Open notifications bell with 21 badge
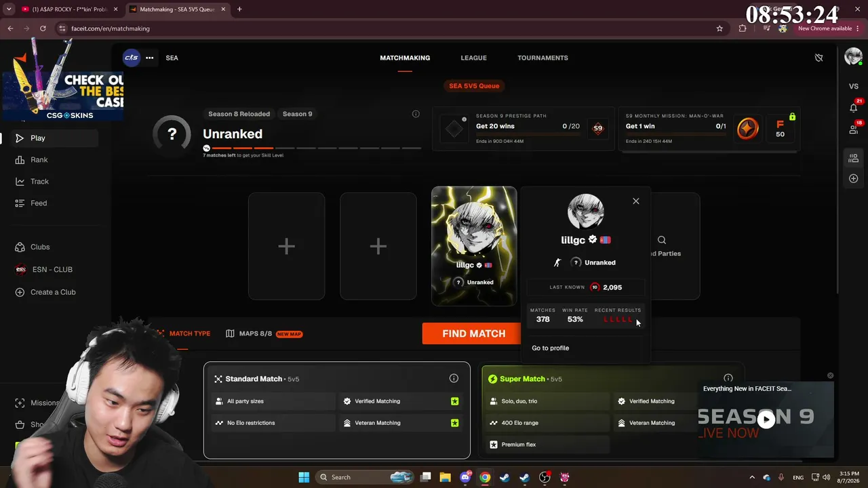 [x=854, y=108]
